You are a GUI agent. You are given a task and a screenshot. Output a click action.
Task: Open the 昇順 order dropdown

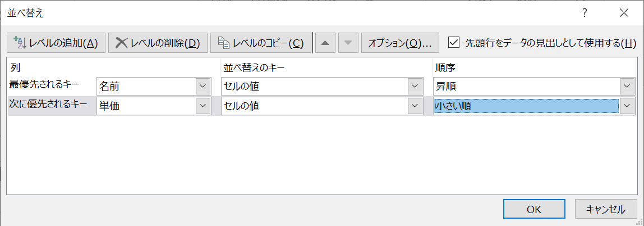click(626, 87)
